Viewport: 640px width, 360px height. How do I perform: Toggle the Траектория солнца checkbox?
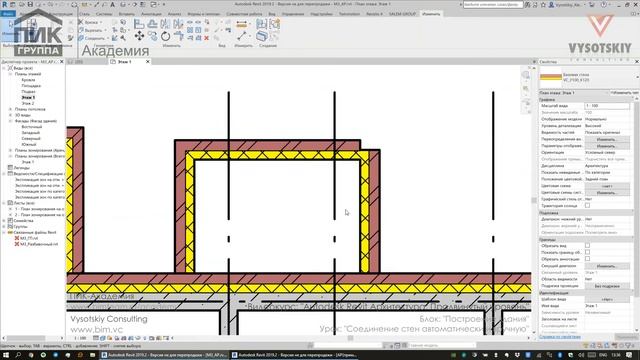coord(587,206)
